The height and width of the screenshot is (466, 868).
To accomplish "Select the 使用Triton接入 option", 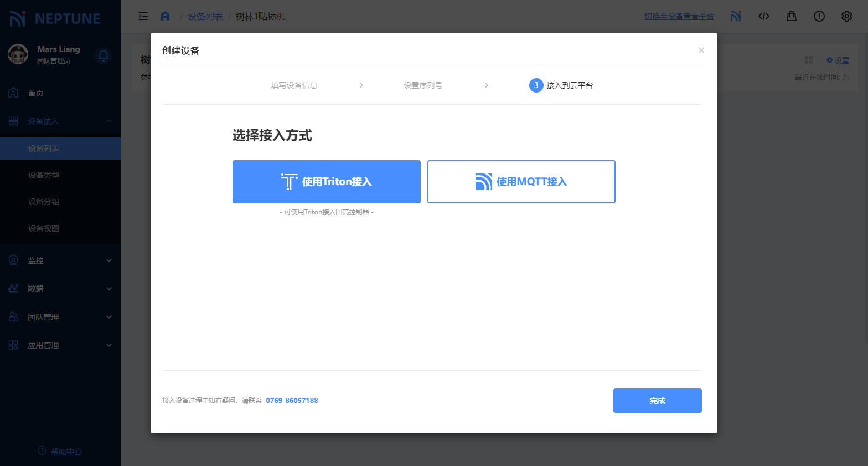I will (326, 182).
